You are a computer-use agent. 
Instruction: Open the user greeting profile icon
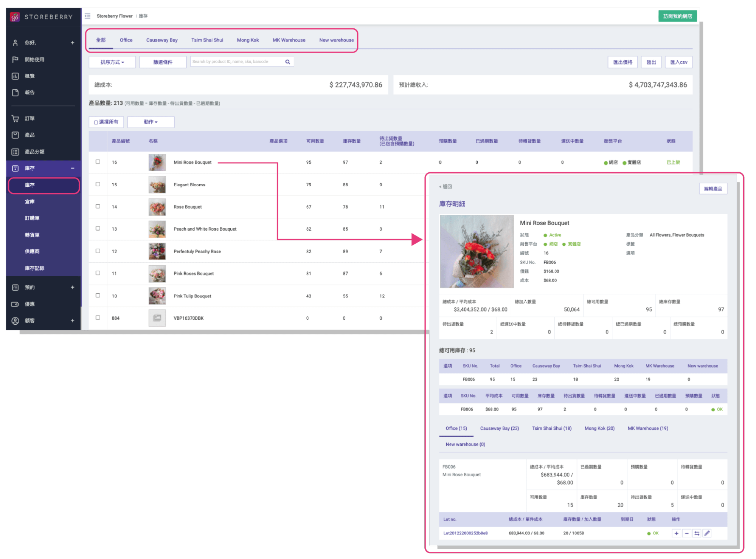15,43
